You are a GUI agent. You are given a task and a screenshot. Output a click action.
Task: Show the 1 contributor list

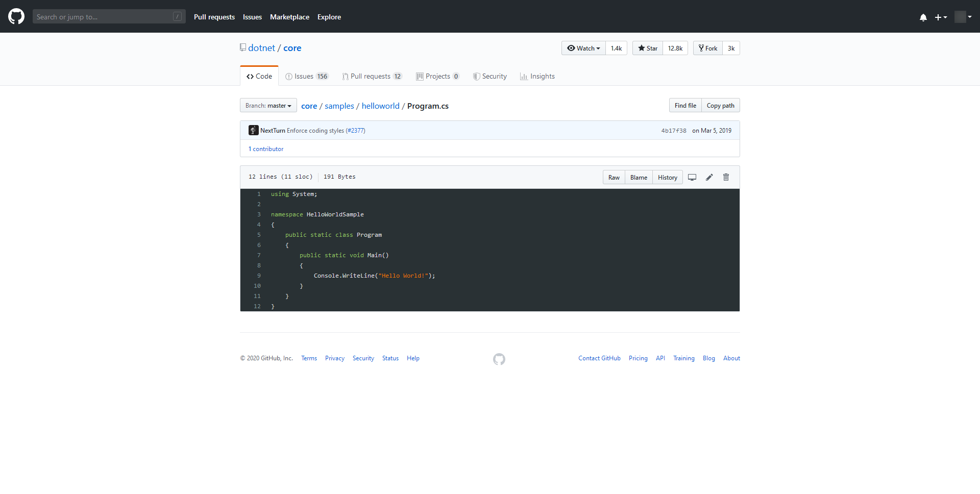[x=266, y=149]
